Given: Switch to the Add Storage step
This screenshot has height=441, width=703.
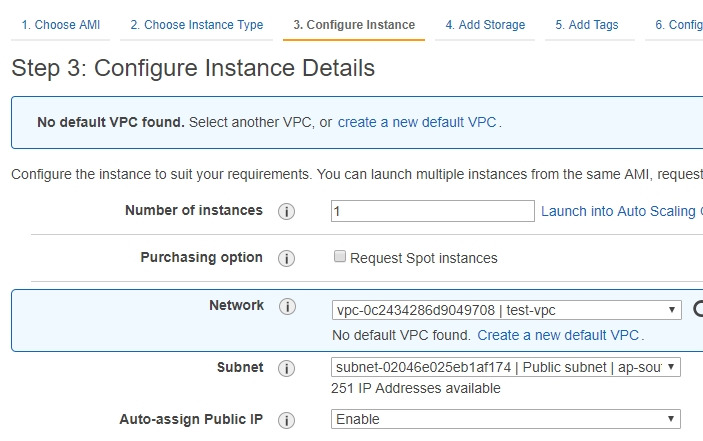Looking at the screenshot, I should [485, 25].
